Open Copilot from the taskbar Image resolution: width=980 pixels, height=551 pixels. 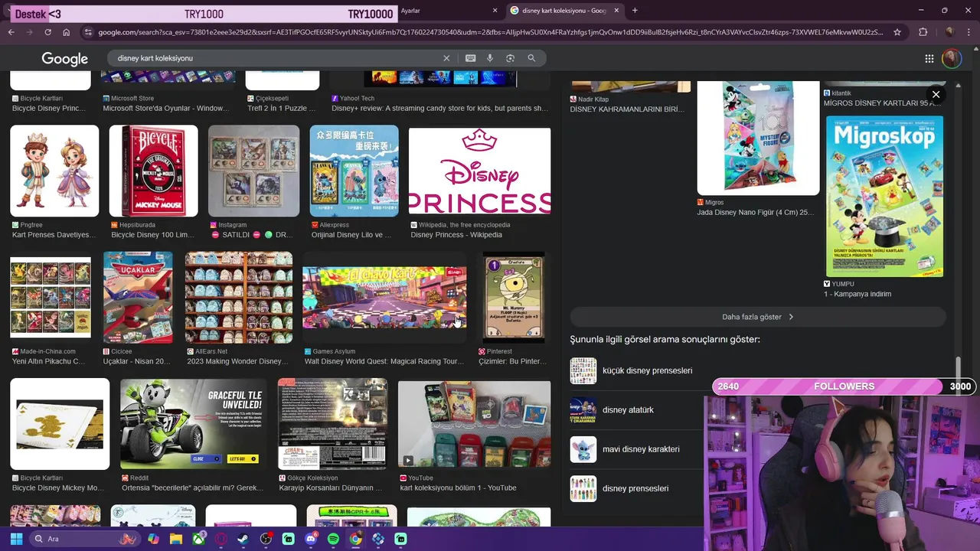coord(154,539)
